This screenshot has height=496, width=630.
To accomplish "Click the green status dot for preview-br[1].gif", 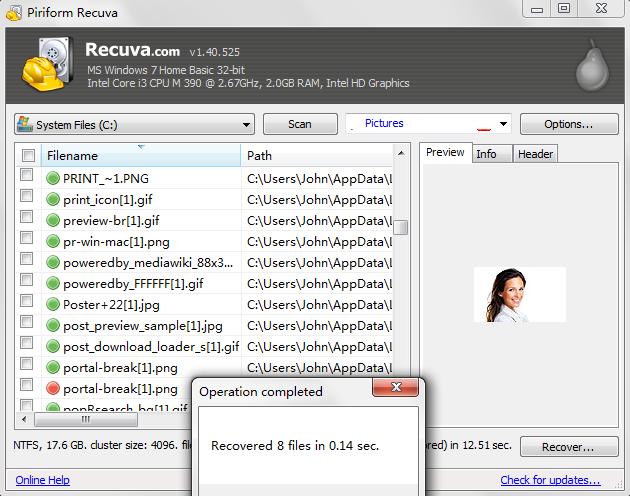I will point(53,220).
